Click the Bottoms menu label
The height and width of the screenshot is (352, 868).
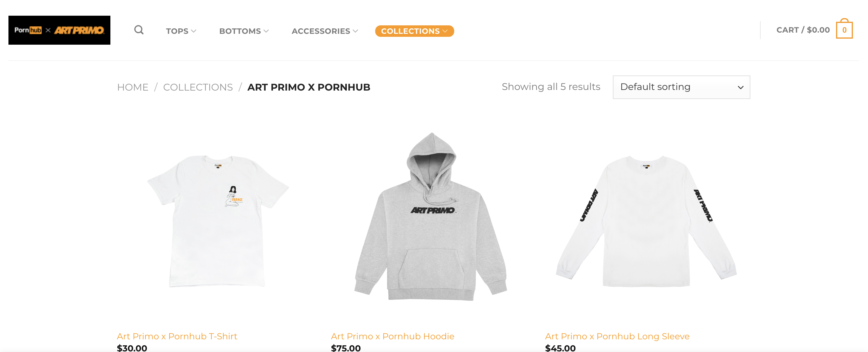(x=240, y=31)
